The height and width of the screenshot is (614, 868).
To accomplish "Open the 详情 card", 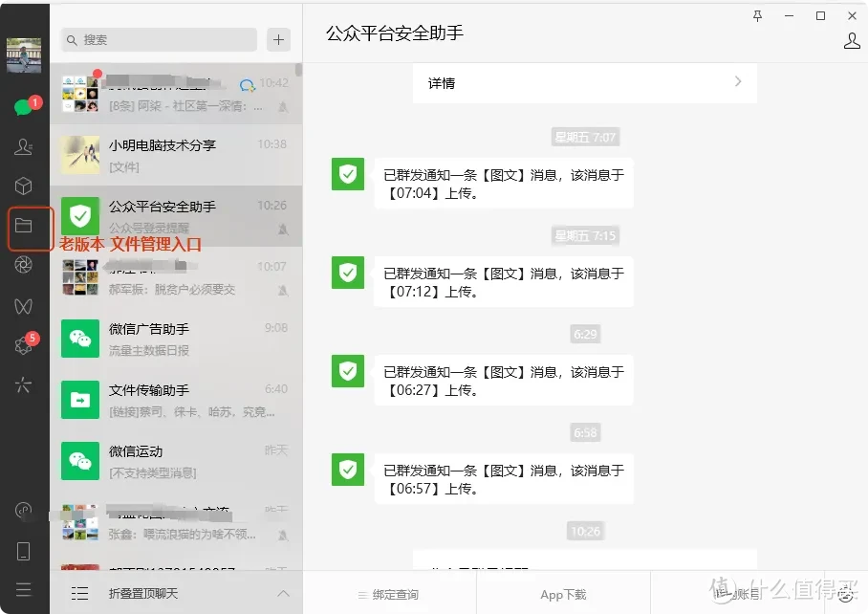I will pos(585,83).
